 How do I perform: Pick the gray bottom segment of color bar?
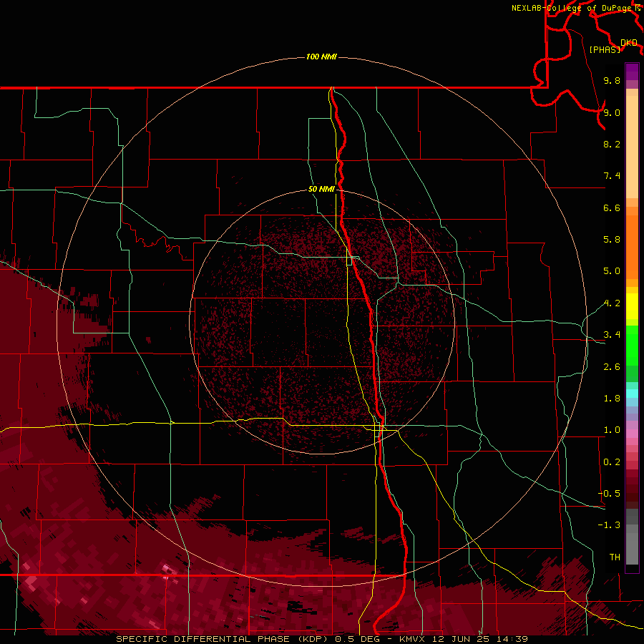click(x=632, y=546)
